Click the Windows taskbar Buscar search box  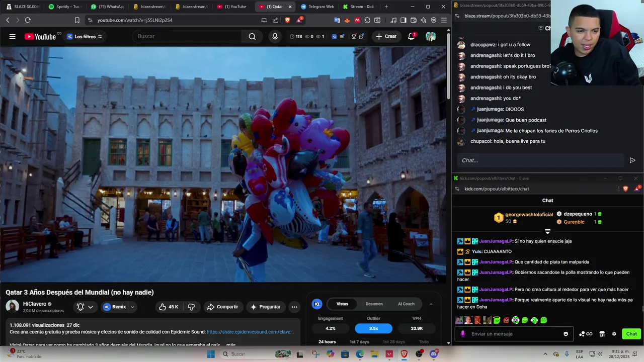[257, 354]
